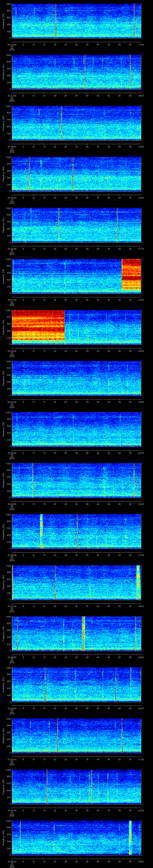The width and height of the screenshot is (153, 868).
Task: Click the '19:00' end time label
Action: click(x=141, y=146)
